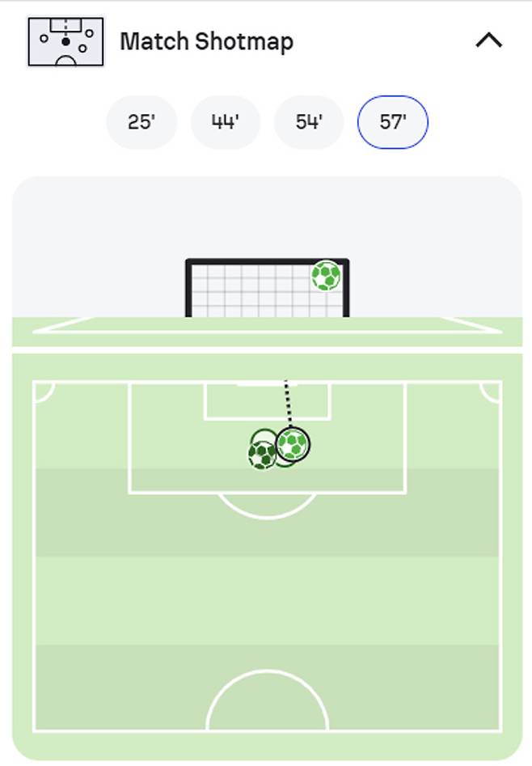
Task: Select the 25' shot chip
Action: click(x=141, y=122)
